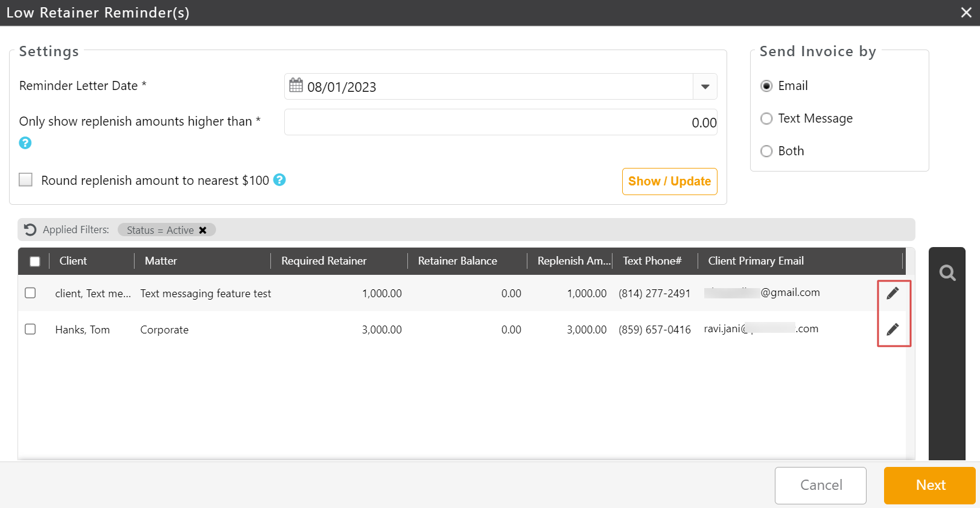
Task: Click the edit pencil for Hanks, Tom row
Action: (x=892, y=329)
